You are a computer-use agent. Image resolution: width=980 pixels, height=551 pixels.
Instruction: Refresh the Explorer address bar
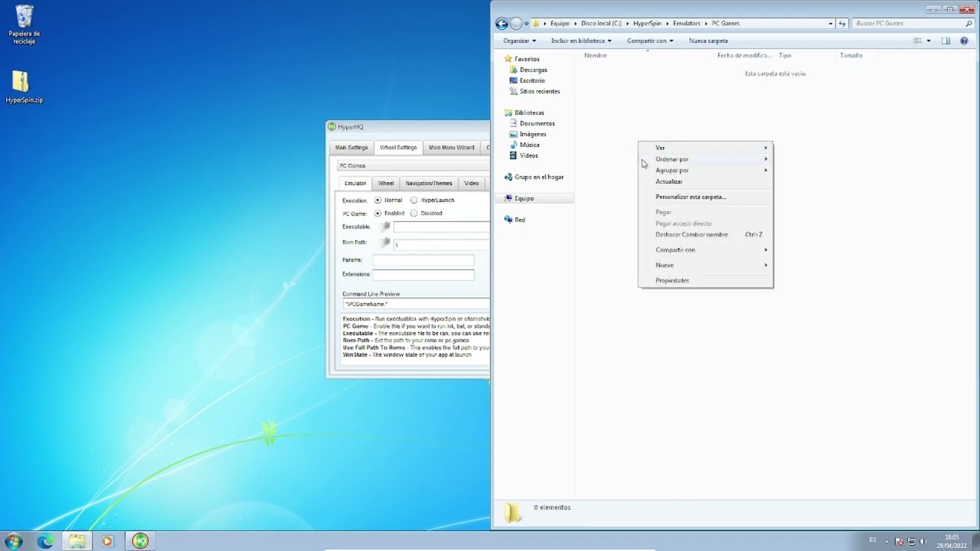coord(842,24)
